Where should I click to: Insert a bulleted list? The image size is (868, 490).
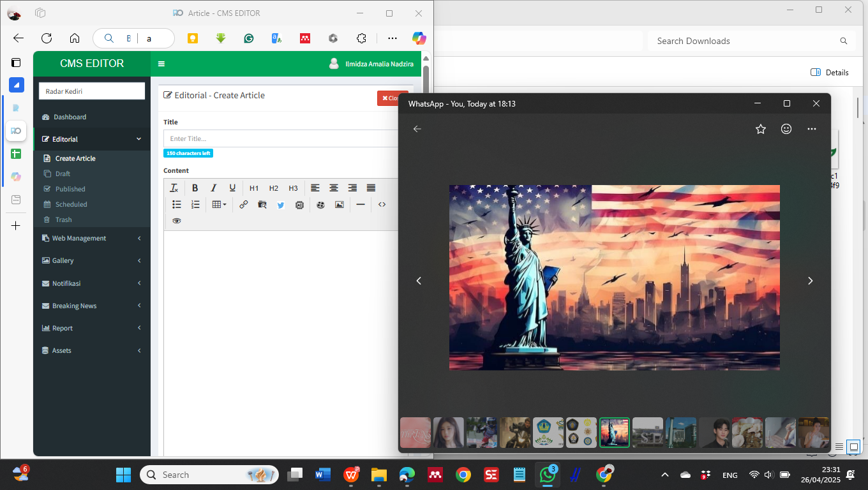click(177, 205)
